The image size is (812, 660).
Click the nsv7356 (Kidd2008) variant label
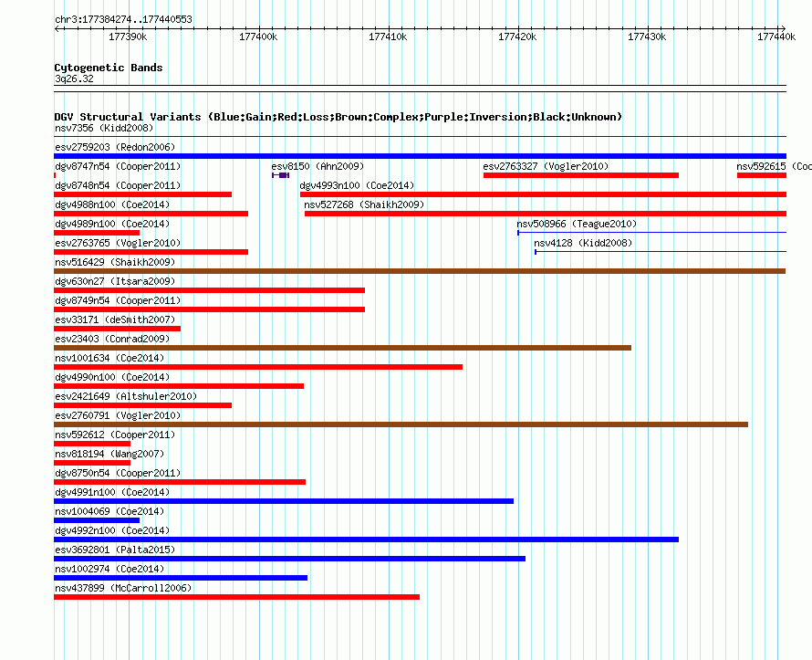click(x=104, y=128)
